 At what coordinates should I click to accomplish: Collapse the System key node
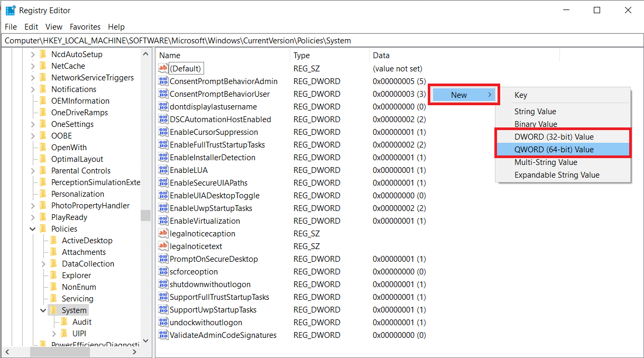[43, 310]
